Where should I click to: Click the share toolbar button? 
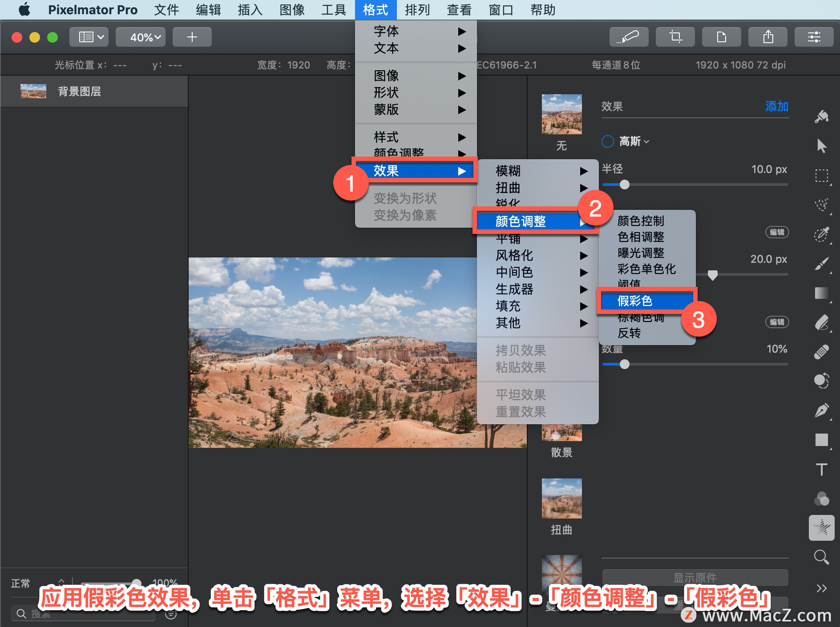coord(767,37)
